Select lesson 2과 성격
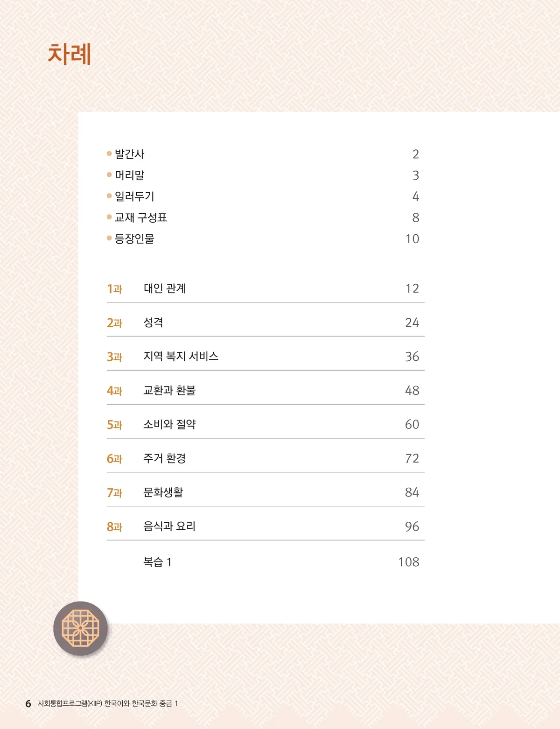Viewport: 560px width, 729px height. (x=266, y=322)
